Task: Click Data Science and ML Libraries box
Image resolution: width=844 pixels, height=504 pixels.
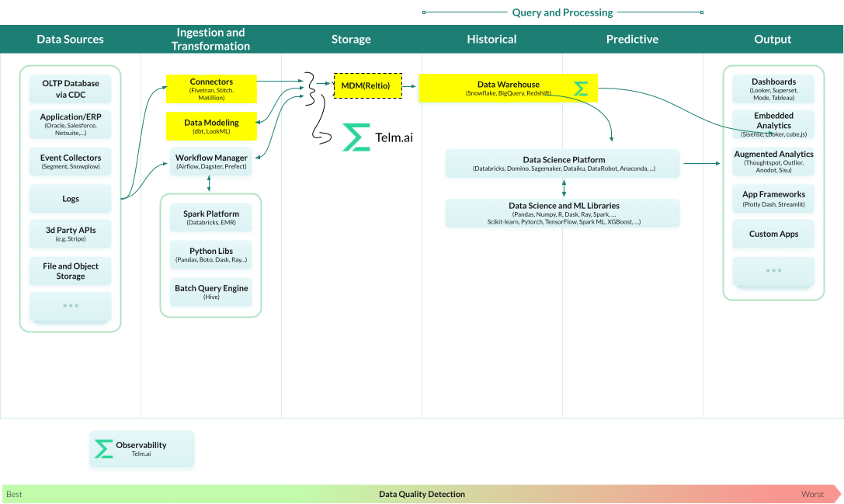Action: point(562,214)
